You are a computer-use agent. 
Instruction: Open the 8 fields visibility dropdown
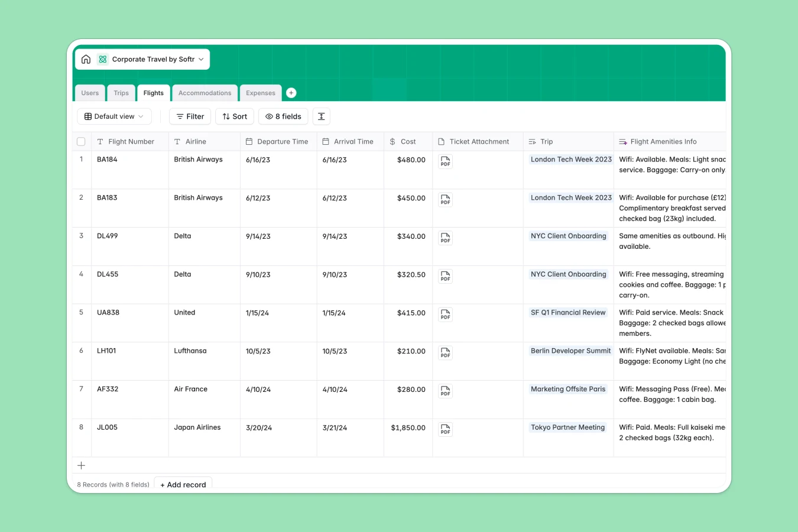tap(283, 116)
